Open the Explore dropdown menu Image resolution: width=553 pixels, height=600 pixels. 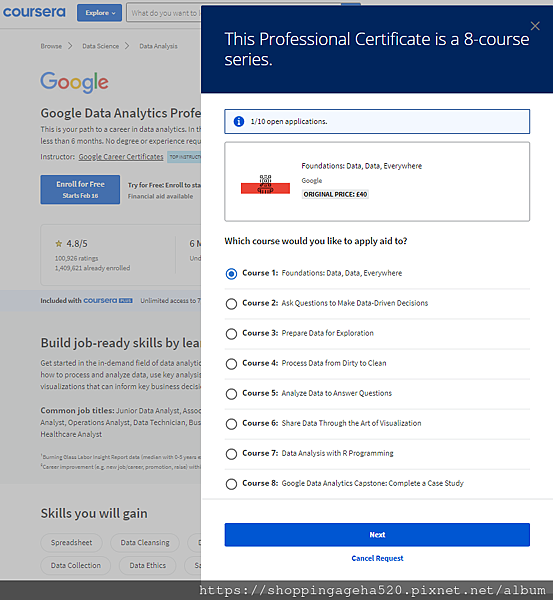click(100, 13)
